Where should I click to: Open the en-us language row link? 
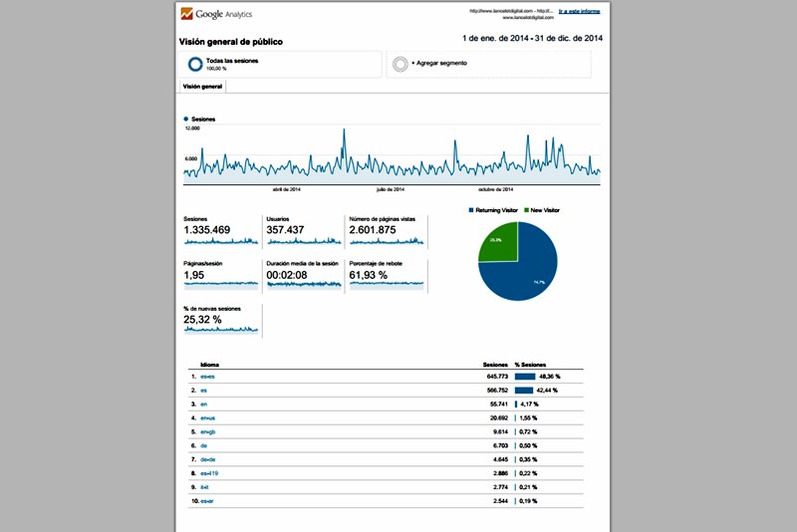[x=207, y=417]
